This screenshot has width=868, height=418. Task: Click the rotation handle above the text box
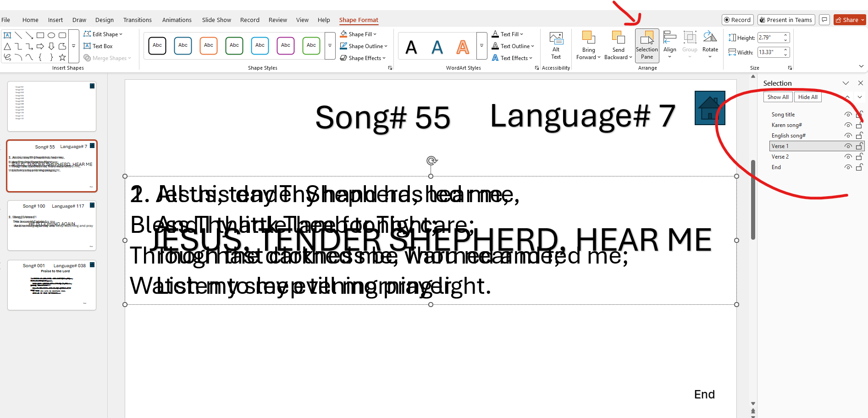(x=431, y=160)
